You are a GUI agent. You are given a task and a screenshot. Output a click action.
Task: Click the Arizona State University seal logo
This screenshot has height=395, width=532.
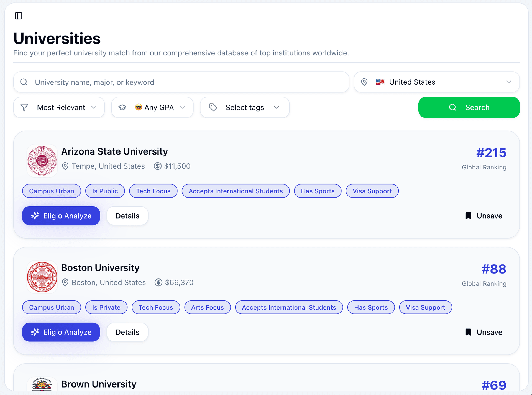(42, 161)
